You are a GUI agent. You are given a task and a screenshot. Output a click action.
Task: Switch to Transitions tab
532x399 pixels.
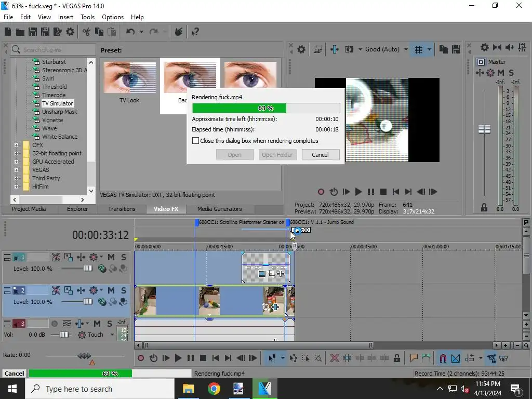[122, 209]
